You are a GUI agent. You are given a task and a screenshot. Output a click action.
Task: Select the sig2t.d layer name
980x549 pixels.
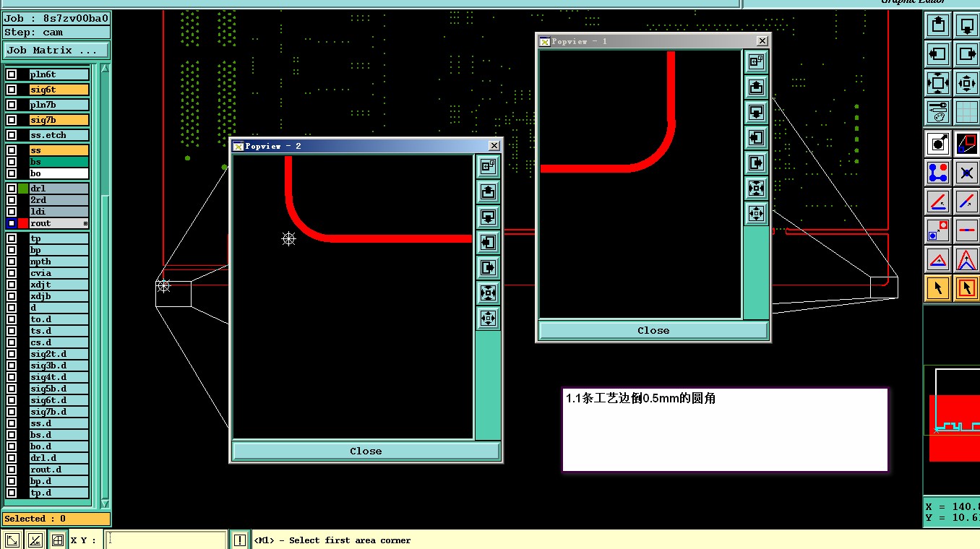tap(59, 354)
